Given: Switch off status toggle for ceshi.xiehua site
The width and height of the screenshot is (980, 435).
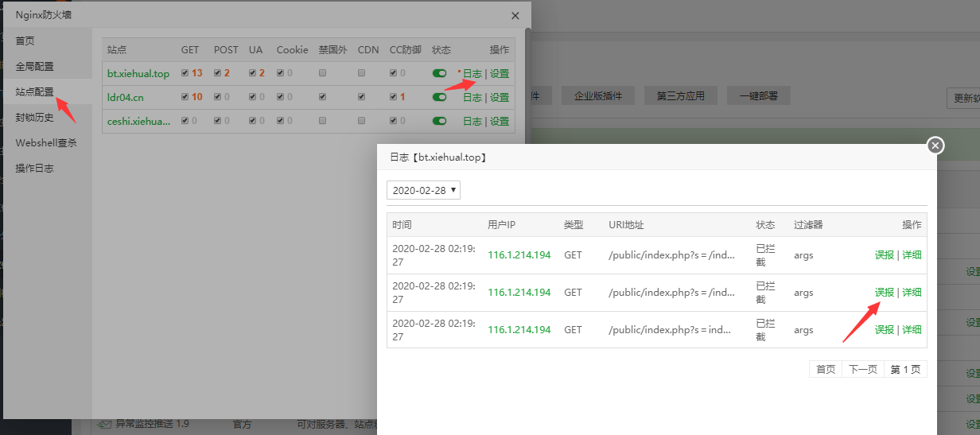Looking at the screenshot, I should (439, 121).
